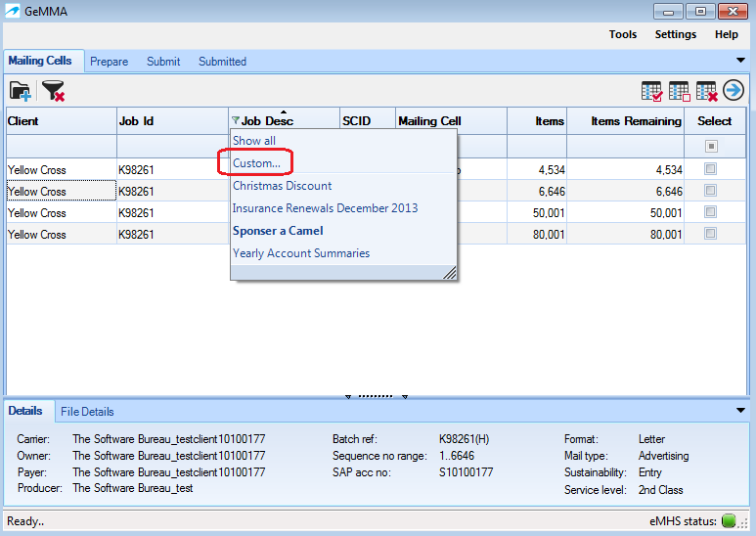
Task: Open the Tools menu
Action: 622,34
